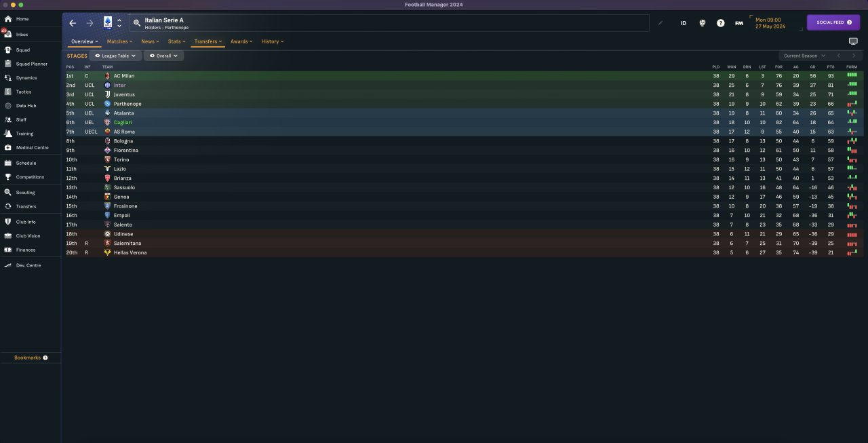Screen dimensions: 868x443
Task: Go to Home in the sidebar
Action: 22,19
